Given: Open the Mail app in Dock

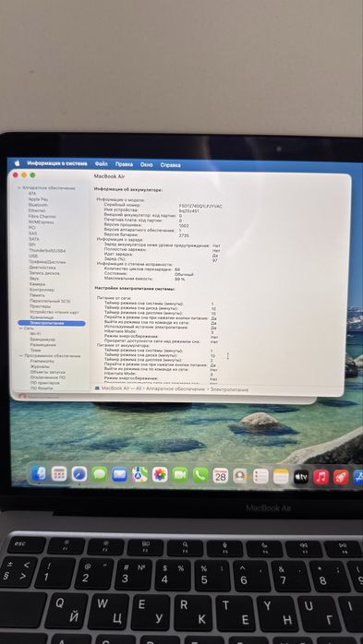Looking at the screenshot, I should (120, 475).
